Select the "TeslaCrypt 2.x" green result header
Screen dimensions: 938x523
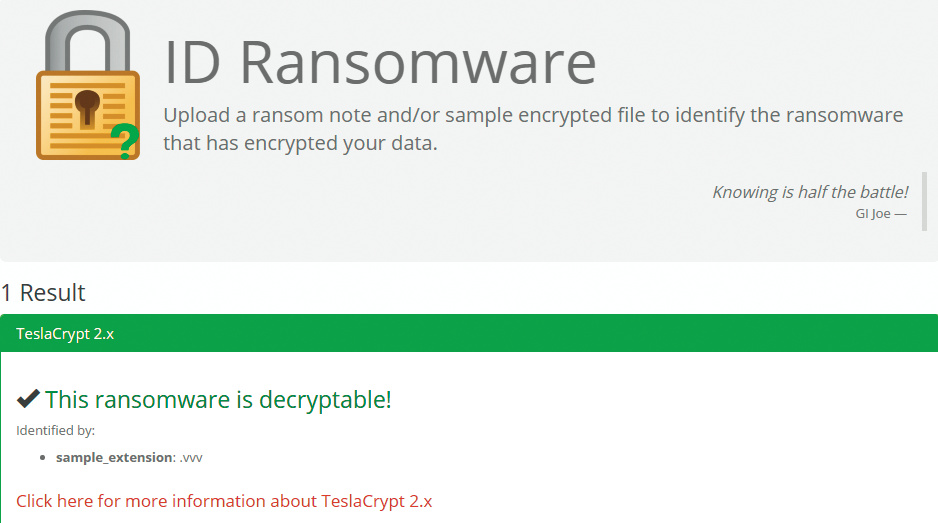pyautogui.click(x=65, y=334)
